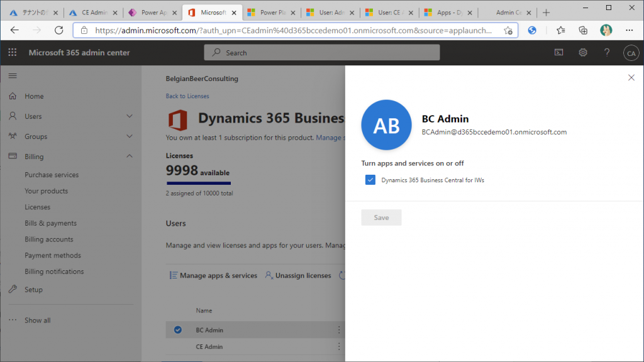Close the Power Apps browser tab

point(174,13)
